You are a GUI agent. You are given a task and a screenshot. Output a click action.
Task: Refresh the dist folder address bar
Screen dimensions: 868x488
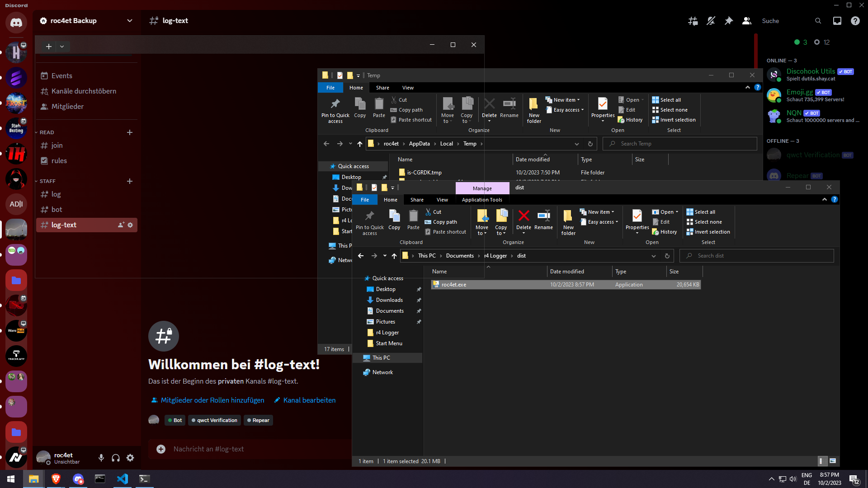pos(667,256)
